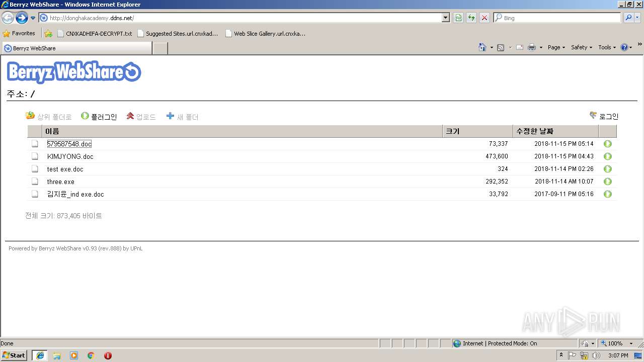This screenshot has height=362, width=644.
Task: Open the recent pages dropdown arrow
Action: click(x=33, y=18)
